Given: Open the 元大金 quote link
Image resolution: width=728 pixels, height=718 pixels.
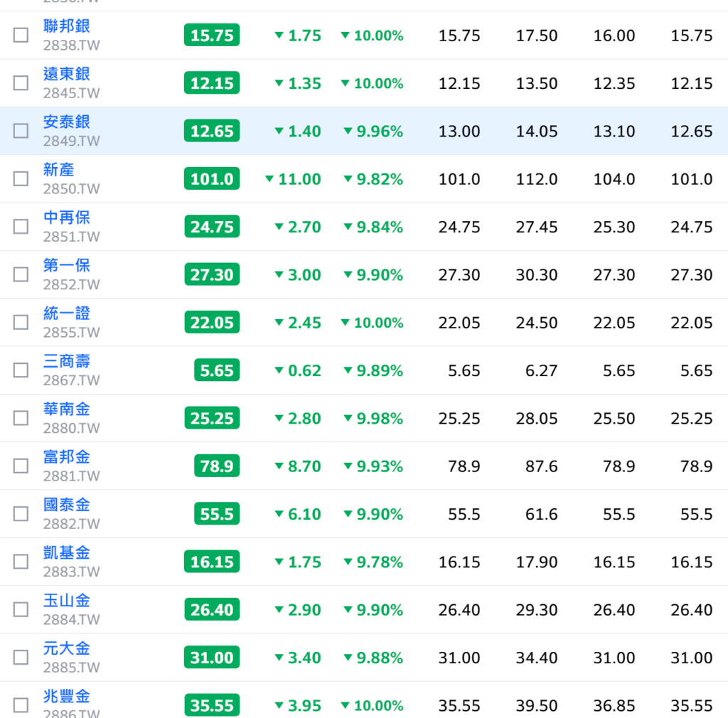Looking at the screenshot, I should point(67,649).
